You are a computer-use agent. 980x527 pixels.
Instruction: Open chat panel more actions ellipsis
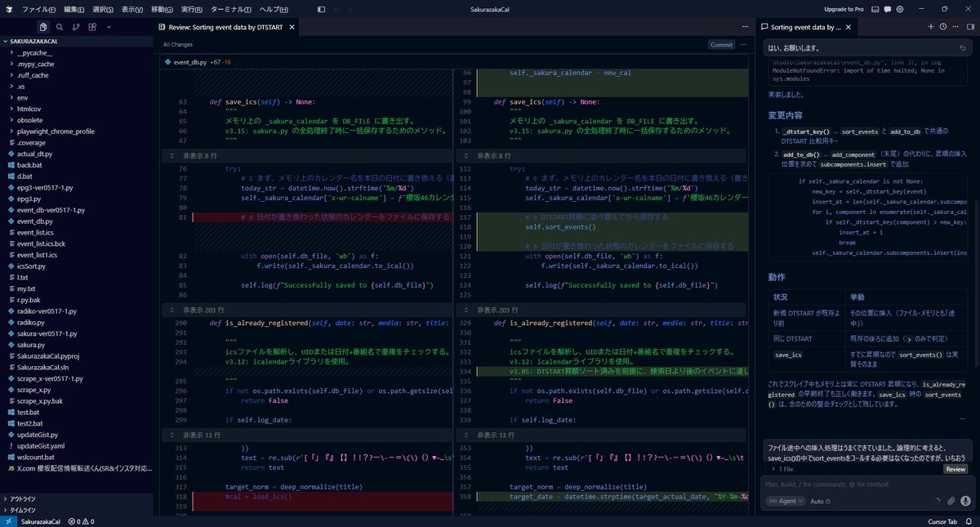click(955, 27)
